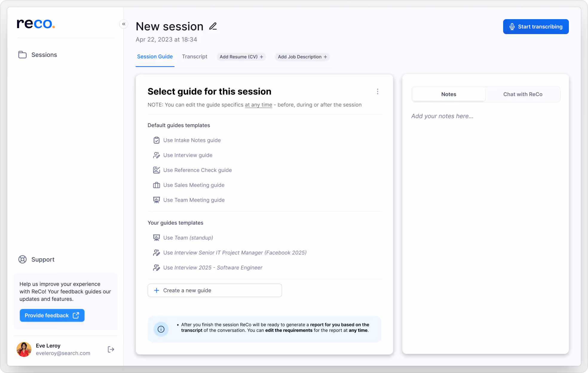588x373 pixels.
Task: Create a new guide
Action: pyautogui.click(x=215, y=290)
